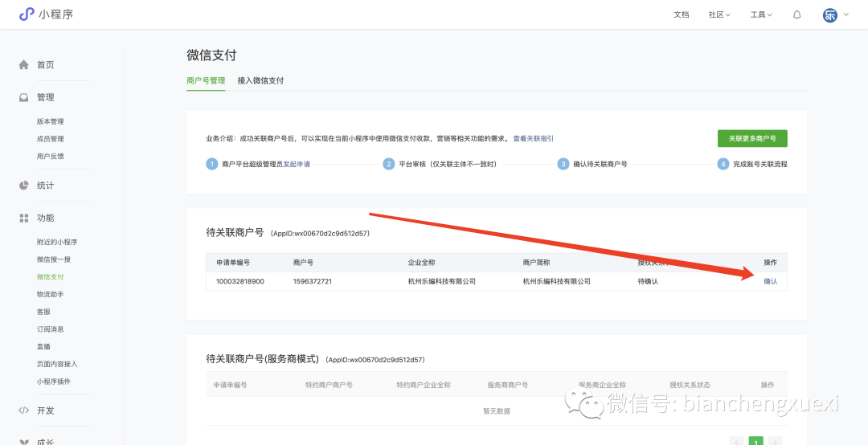Open 微信支付 sidebar item
This screenshot has width=868, height=445.
tap(51, 277)
